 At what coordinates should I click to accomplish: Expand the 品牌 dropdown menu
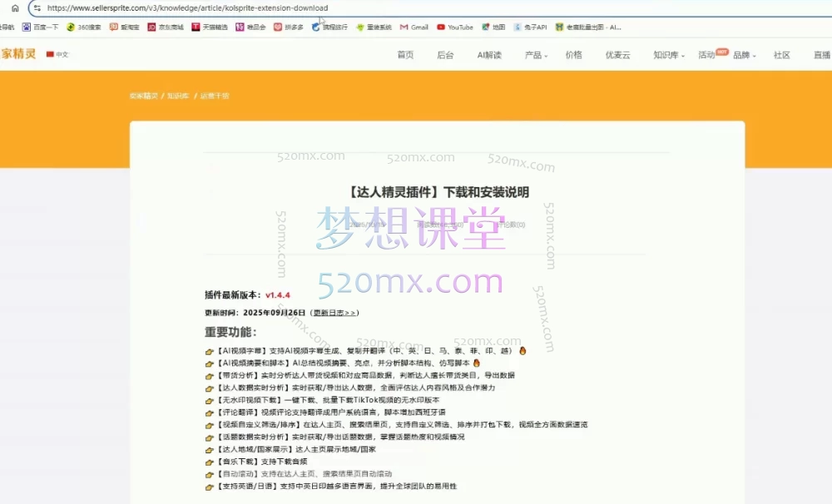743,55
